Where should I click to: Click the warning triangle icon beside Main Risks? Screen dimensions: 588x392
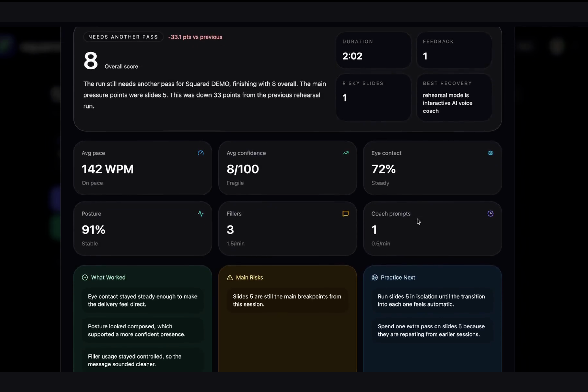230,278
